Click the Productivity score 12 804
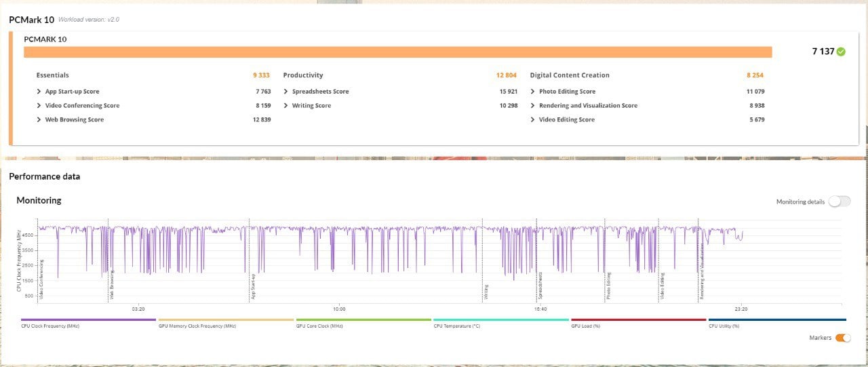The image size is (868, 367). coord(507,75)
